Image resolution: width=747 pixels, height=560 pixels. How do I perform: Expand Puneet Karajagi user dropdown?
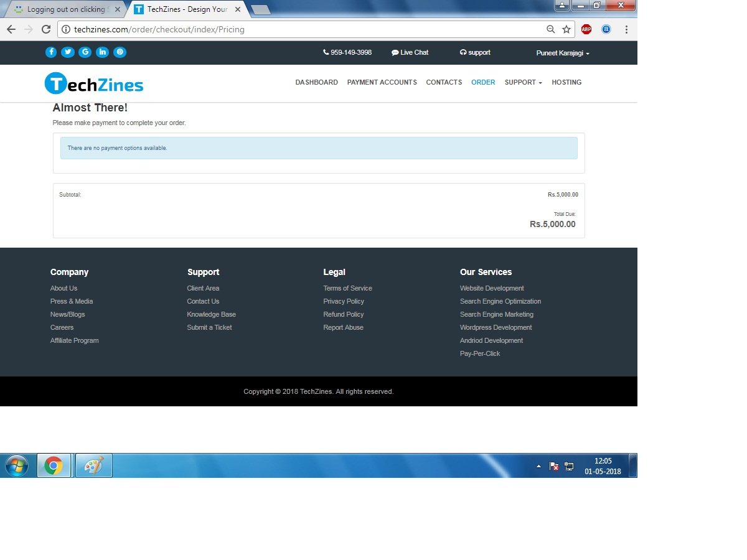[563, 53]
